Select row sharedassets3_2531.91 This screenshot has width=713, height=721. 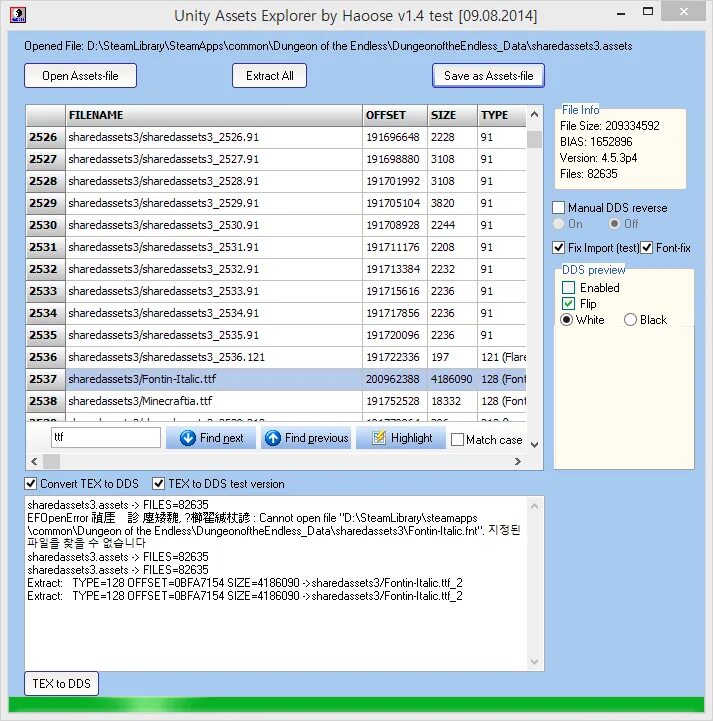pyautogui.click(x=276, y=247)
